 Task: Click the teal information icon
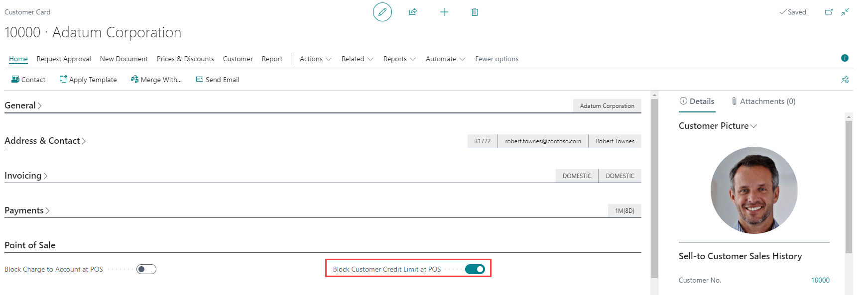[x=845, y=58]
